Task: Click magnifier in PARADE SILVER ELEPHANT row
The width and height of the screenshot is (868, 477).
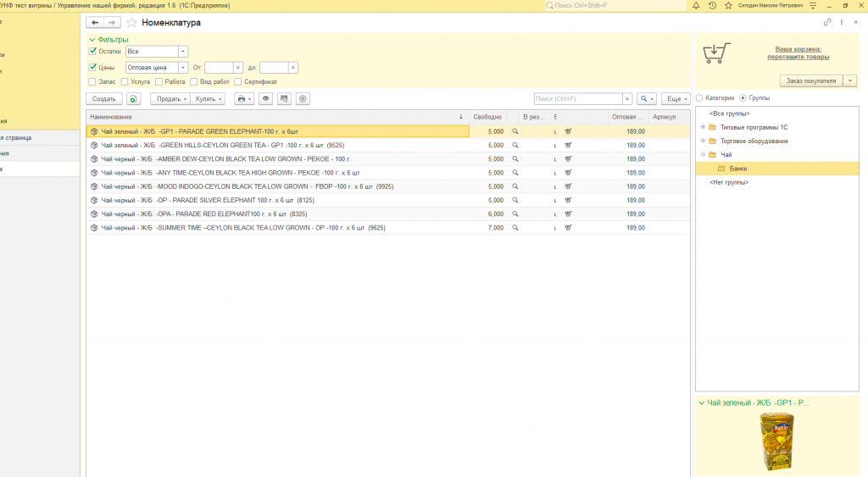Action: point(515,200)
